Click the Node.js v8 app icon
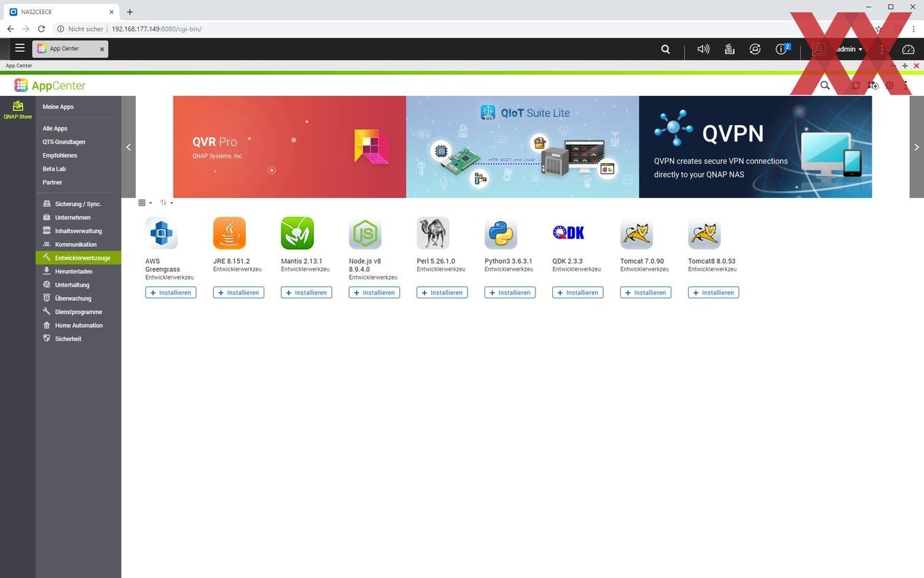Viewport: 924px width, 578px height. click(366, 233)
